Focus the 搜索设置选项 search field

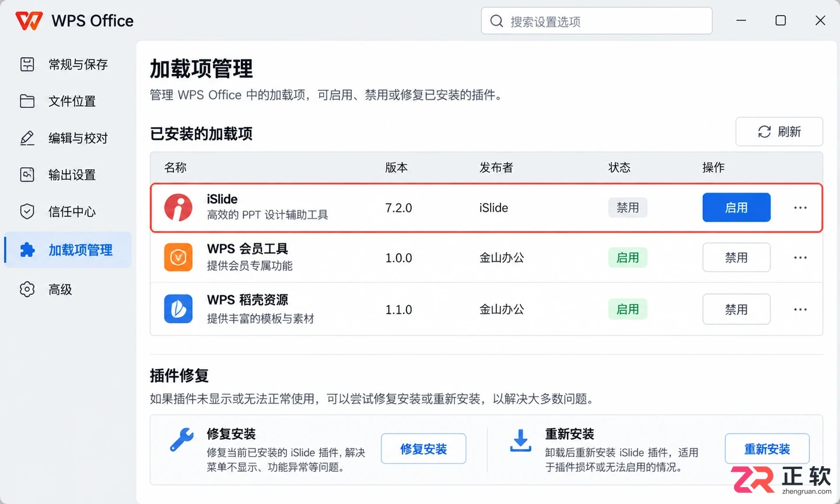tap(597, 22)
